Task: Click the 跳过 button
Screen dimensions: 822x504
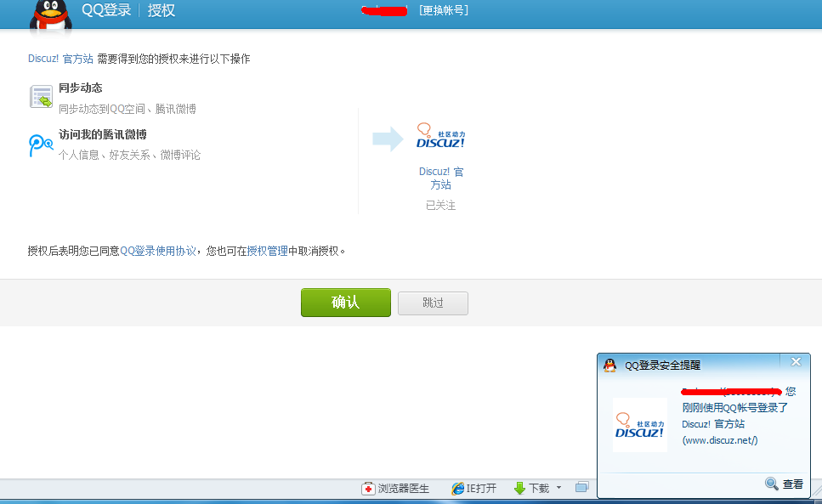Action: click(x=433, y=303)
